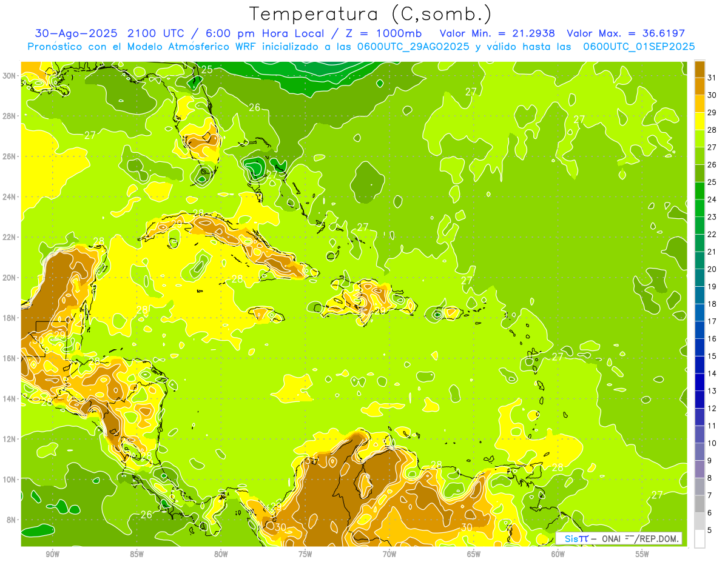Click the 18N latitude axis label
Image resolution: width=728 pixels, height=562 pixels.
point(9,318)
